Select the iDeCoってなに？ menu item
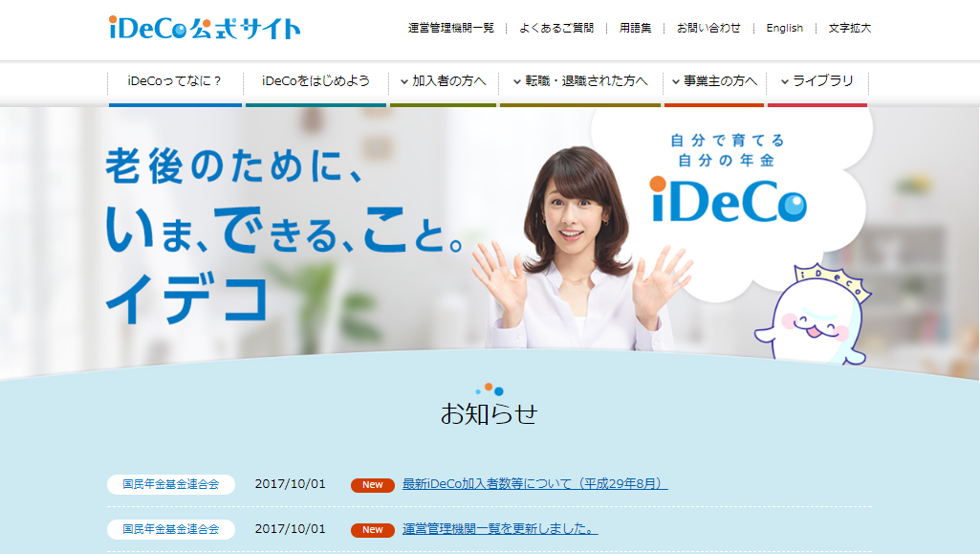980x554 pixels. point(174,81)
